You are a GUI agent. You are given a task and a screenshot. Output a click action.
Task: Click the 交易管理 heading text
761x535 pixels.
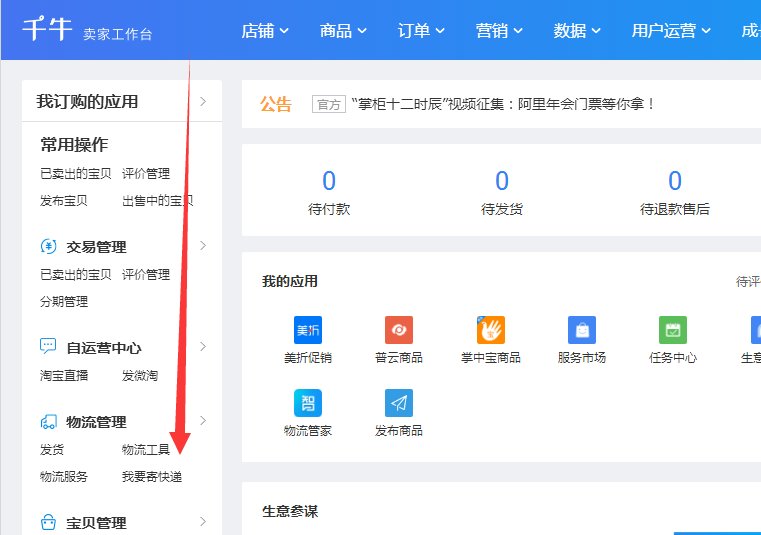pyautogui.click(x=96, y=247)
